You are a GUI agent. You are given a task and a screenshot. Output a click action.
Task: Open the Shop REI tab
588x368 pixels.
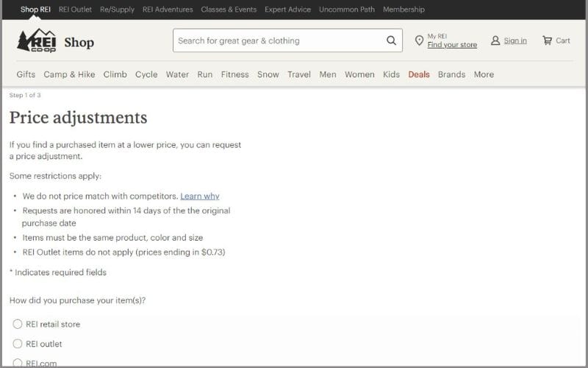coord(35,10)
